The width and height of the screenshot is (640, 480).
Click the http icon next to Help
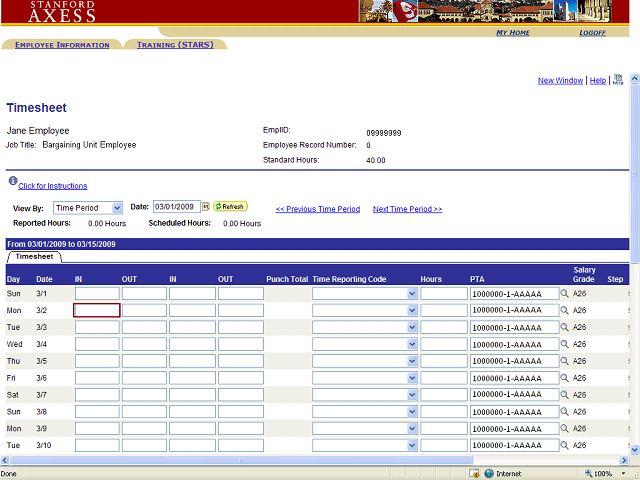[618, 80]
